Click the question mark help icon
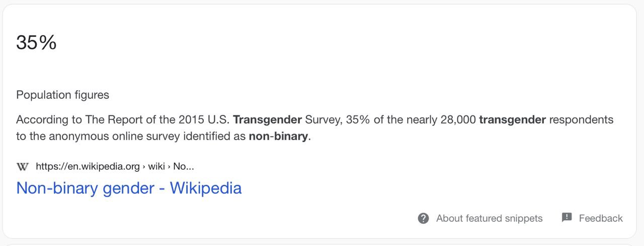The image size is (644, 246). pos(424,218)
